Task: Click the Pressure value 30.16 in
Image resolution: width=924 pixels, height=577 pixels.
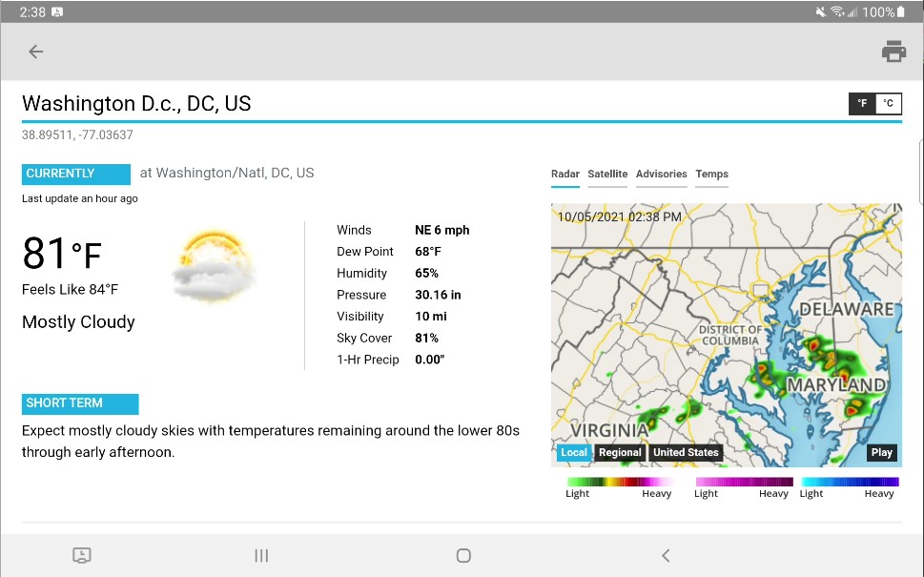Action: 438,295
